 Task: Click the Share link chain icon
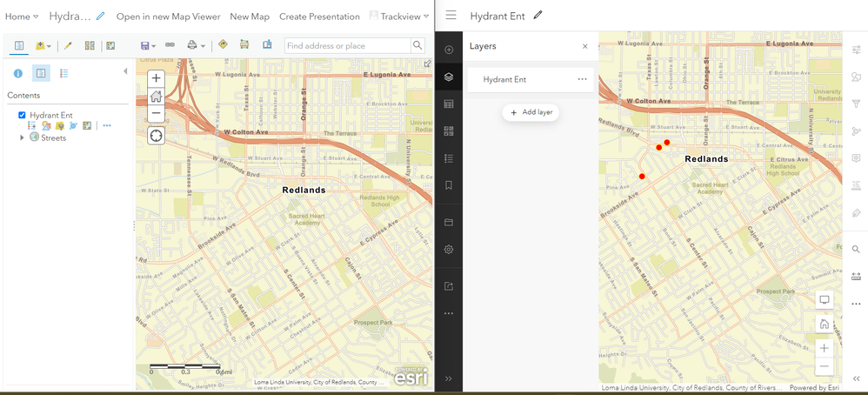tap(170, 45)
